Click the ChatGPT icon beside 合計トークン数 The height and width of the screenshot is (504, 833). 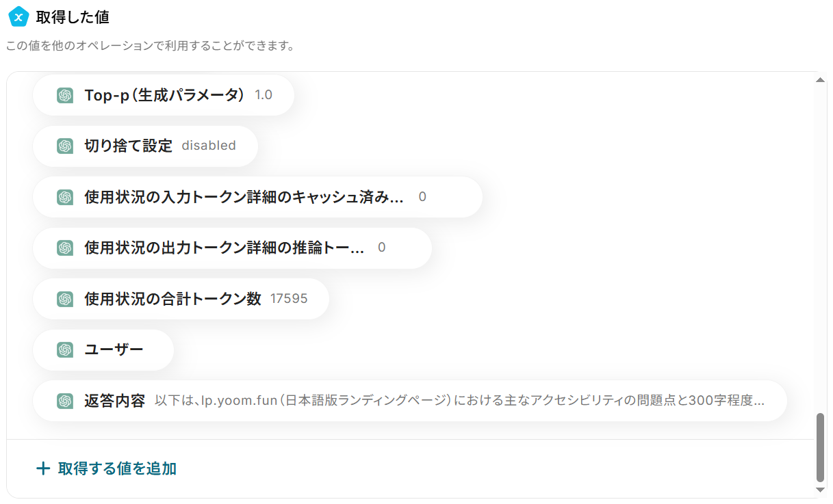[x=65, y=299]
